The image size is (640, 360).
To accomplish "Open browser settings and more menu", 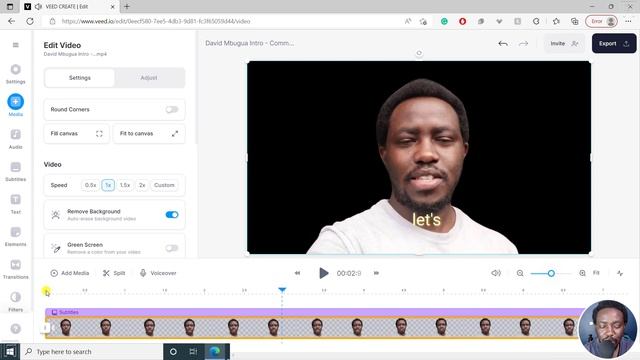I will pos(628,21).
